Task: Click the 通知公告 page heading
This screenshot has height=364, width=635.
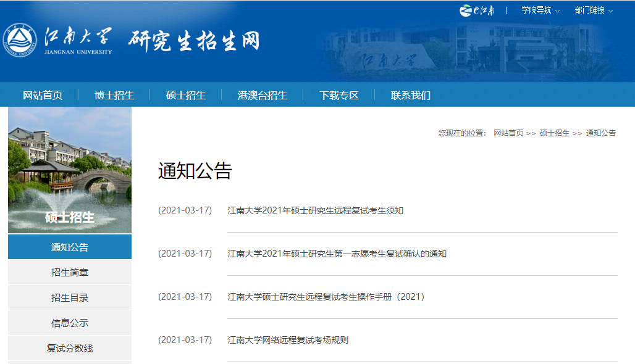Action: [x=195, y=171]
